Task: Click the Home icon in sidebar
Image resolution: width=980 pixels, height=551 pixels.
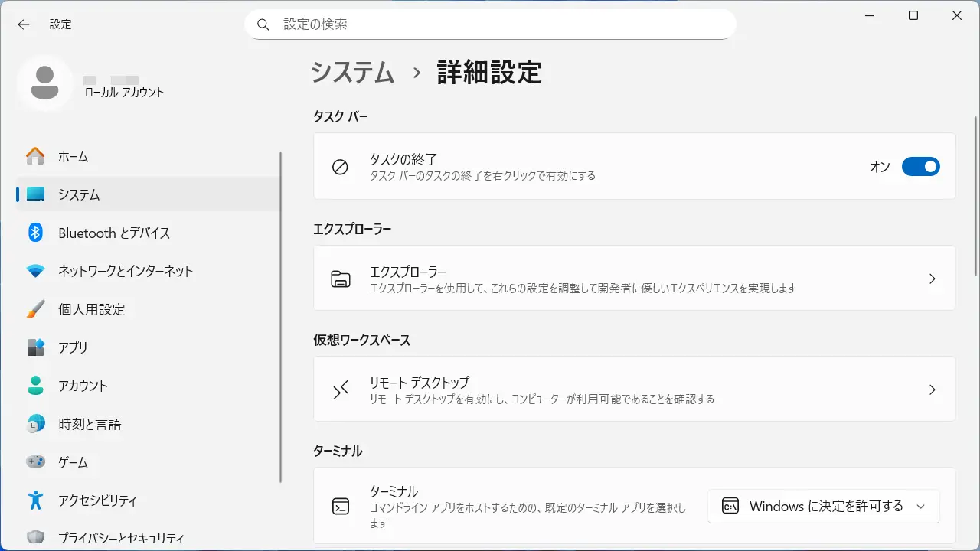Action: [35, 156]
